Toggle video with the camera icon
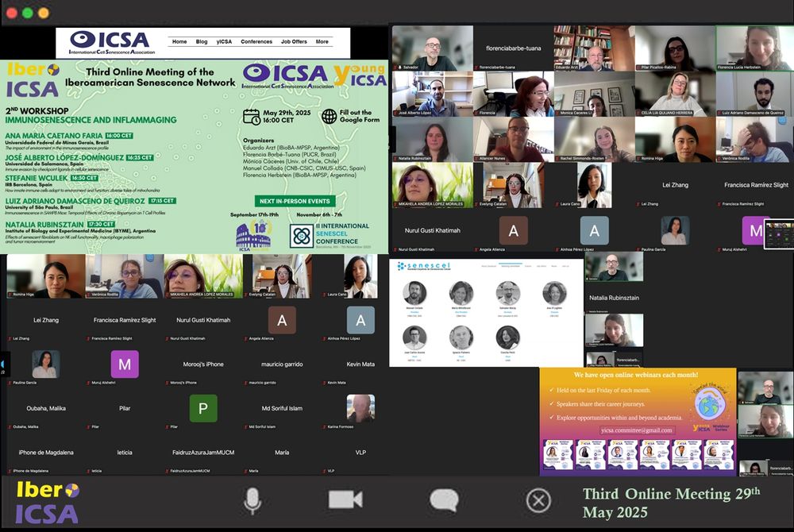The image size is (794, 532). [x=345, y=499]
